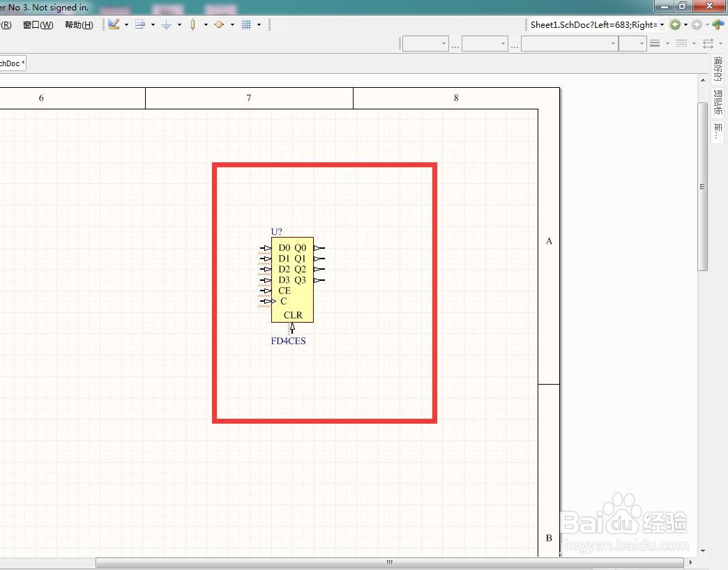Select the FD4CES comment label
The width and height of the screenshot is (728, 570).
(x=288, y=341)
